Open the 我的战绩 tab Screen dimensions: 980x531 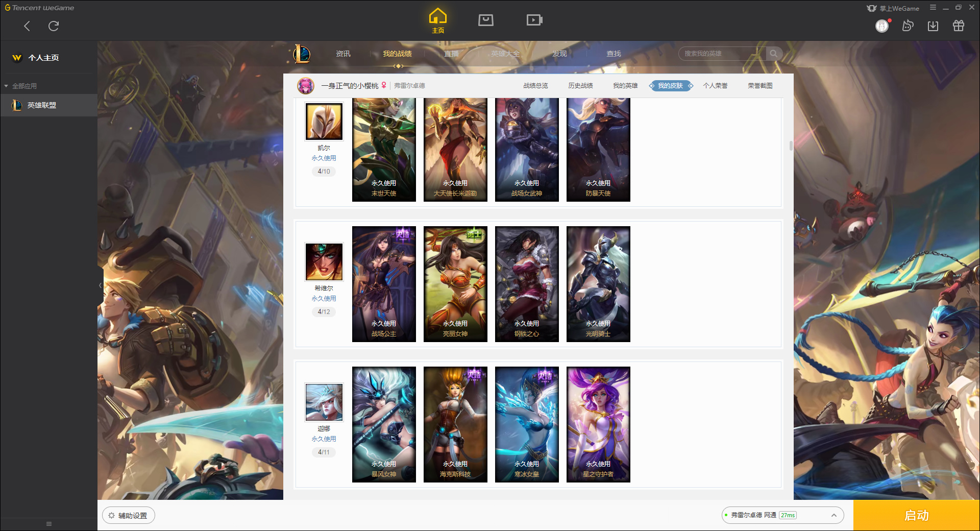click(x=397, y=54)
